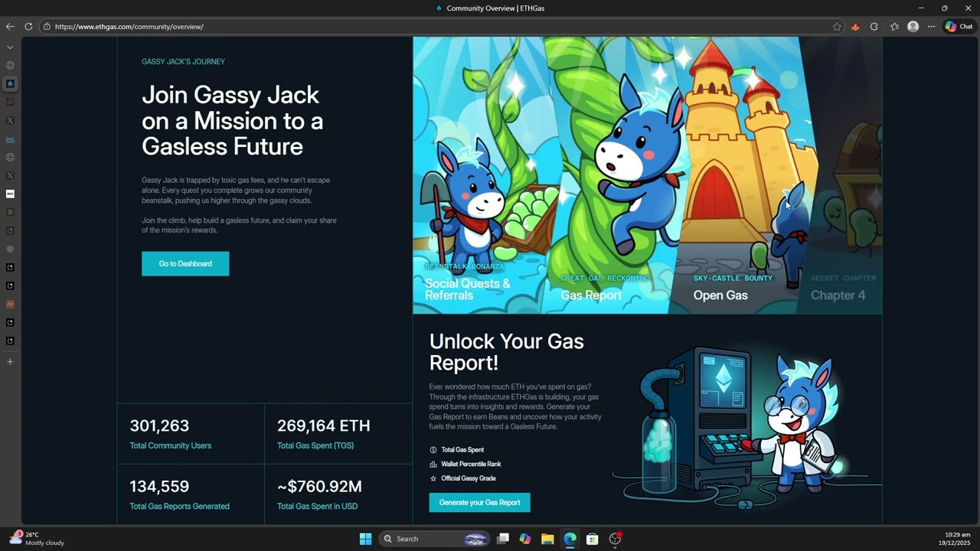
Task: Click the Go to Dashboard button
Action: [185, 263]
